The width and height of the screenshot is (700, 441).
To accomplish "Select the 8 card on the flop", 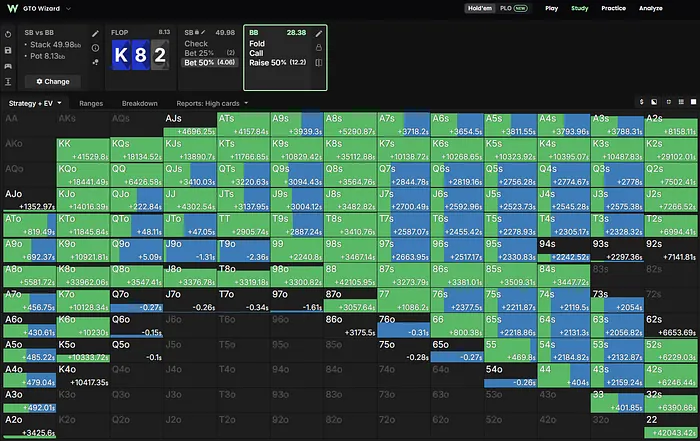I will (x=140, y=55).
